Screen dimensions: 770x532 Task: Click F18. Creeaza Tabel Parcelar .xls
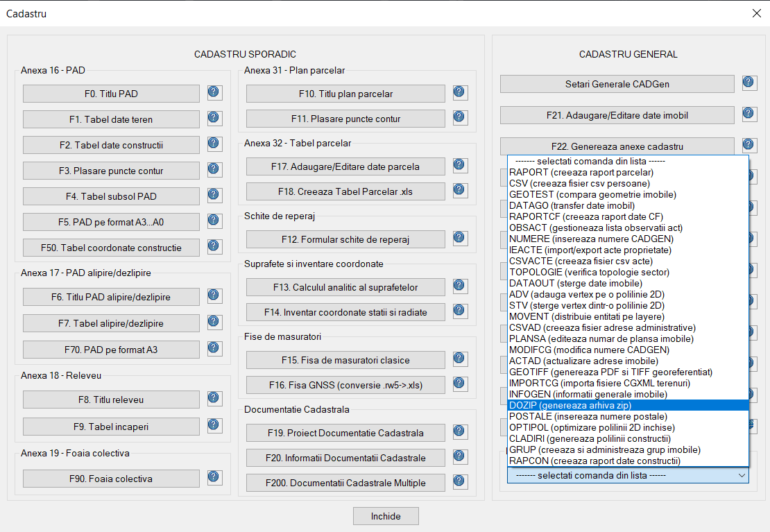tap(345, 191)
